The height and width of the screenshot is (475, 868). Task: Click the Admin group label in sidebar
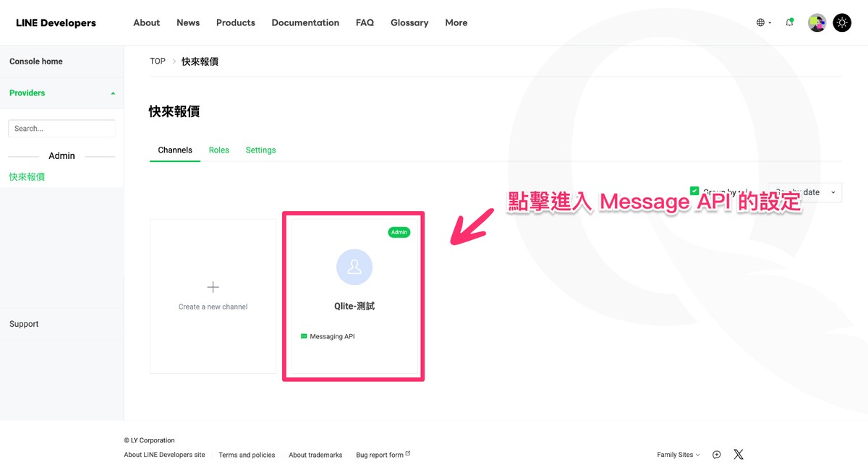pyautogui.click(x=61, y=156)
